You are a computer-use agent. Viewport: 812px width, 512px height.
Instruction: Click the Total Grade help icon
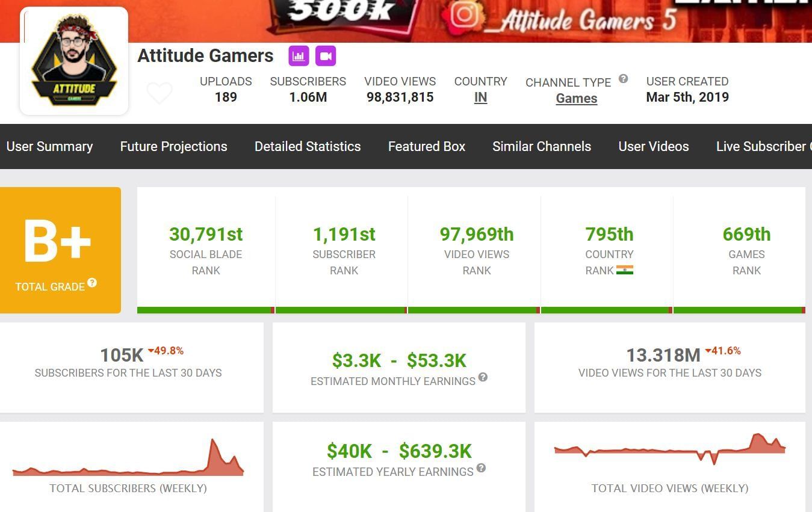[92, 282]
